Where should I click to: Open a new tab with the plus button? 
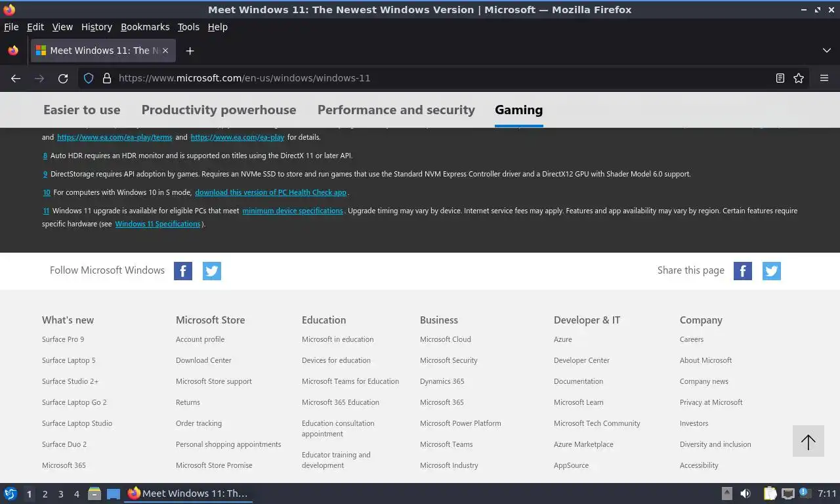[x=190, y=51]
